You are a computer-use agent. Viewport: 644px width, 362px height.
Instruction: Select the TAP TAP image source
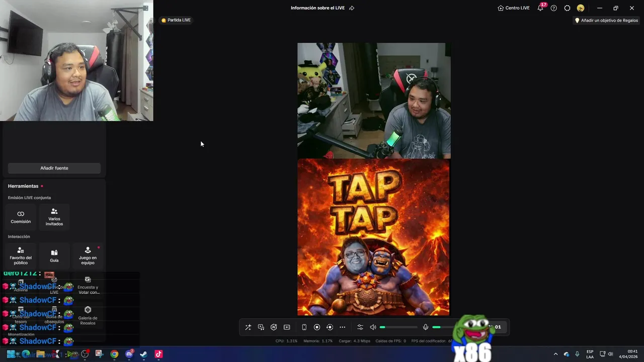(373, 237)
